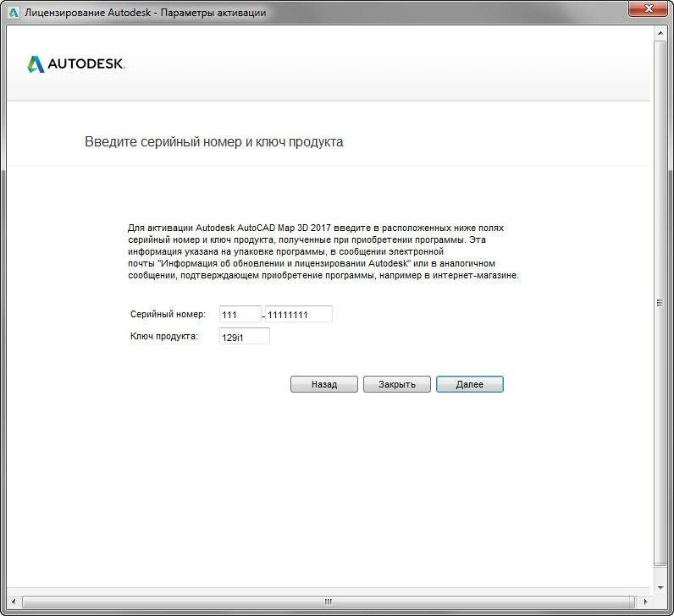Click the Серийный номер: label
The height and width of the screenshot is (616, 674).
click(168, 314)
